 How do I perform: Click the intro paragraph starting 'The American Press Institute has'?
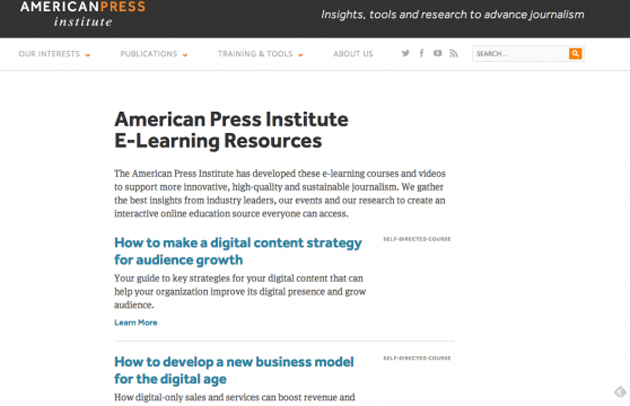pos(280,193)
